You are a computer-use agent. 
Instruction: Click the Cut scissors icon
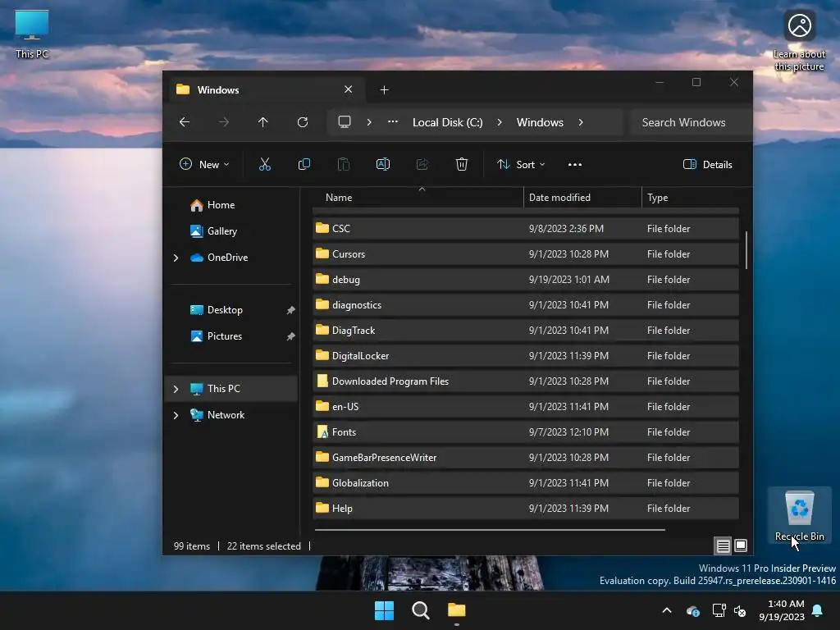pos(265,164)
